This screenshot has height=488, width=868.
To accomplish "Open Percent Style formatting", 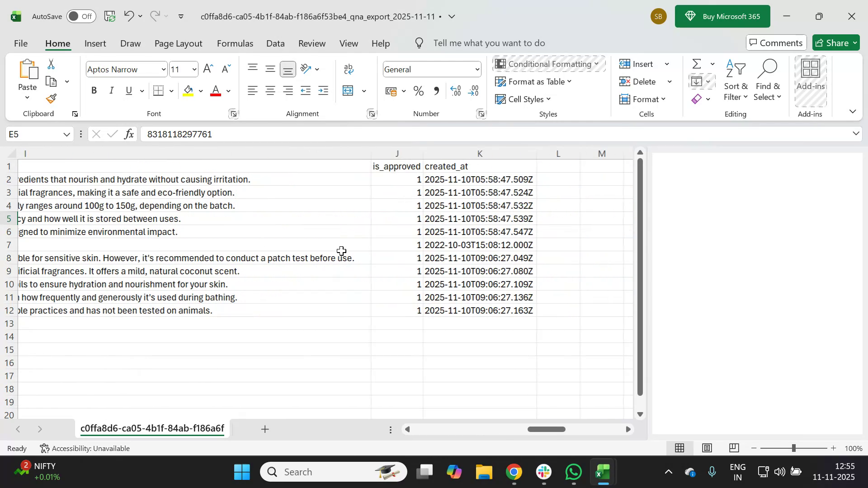I will [x=418, y=90].
